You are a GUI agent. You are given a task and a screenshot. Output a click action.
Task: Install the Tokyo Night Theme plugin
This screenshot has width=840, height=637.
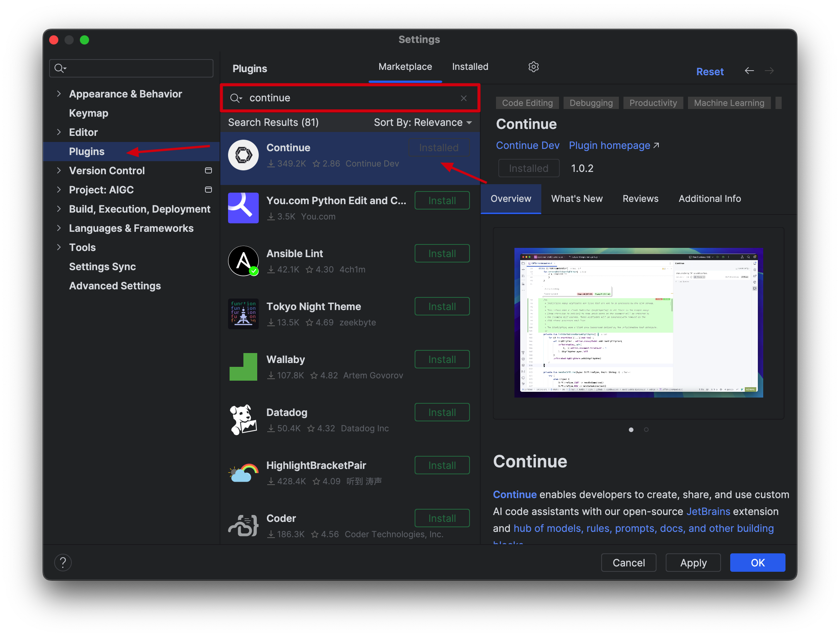[442, 306]
